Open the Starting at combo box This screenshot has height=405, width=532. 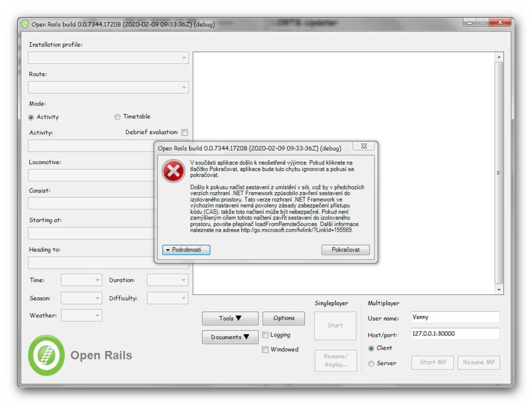[91, 233]
